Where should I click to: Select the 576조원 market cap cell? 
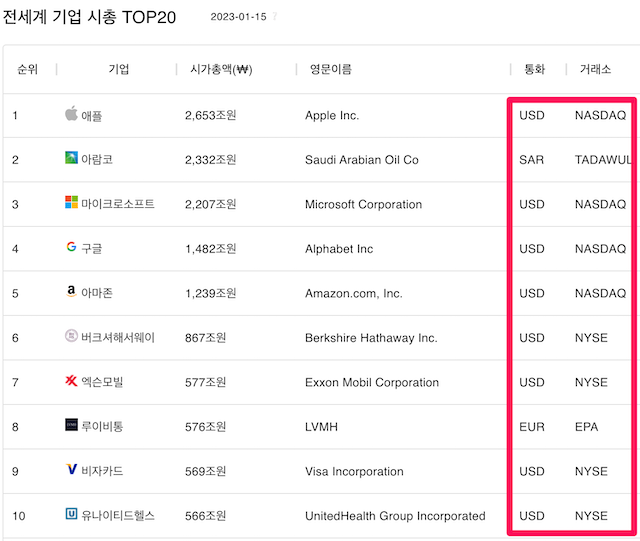[205, 426]
